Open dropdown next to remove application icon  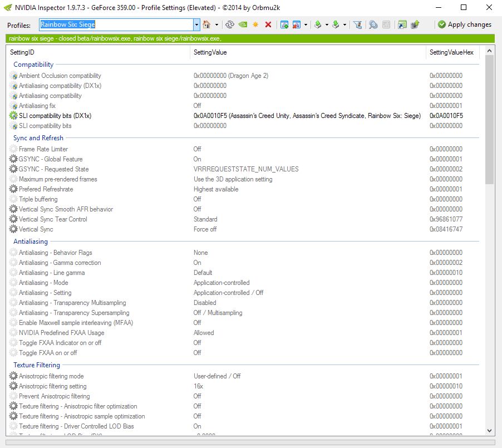[306, 24]
